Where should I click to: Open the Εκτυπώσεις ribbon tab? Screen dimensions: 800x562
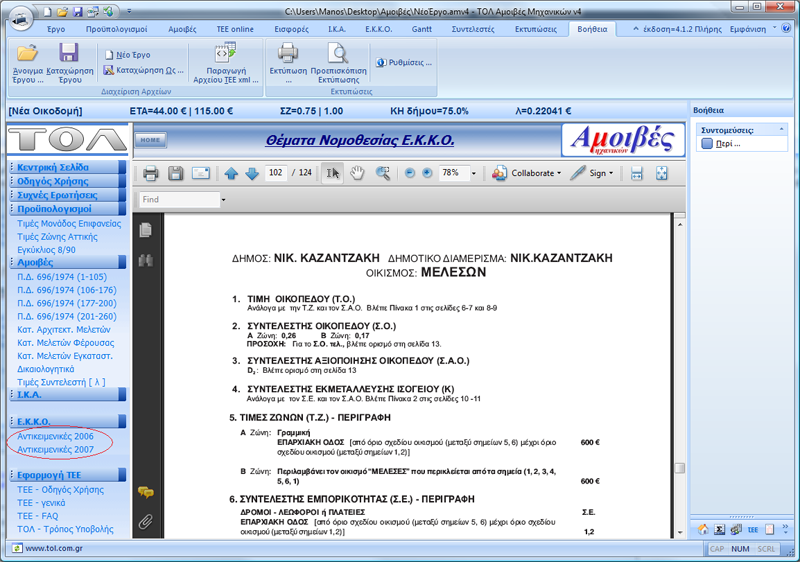click(536, 29)
